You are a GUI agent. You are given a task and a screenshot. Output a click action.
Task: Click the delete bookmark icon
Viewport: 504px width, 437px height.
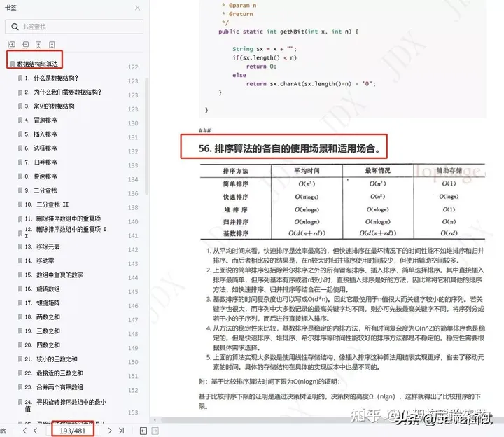pyautogui.click(x=52, y=45)
